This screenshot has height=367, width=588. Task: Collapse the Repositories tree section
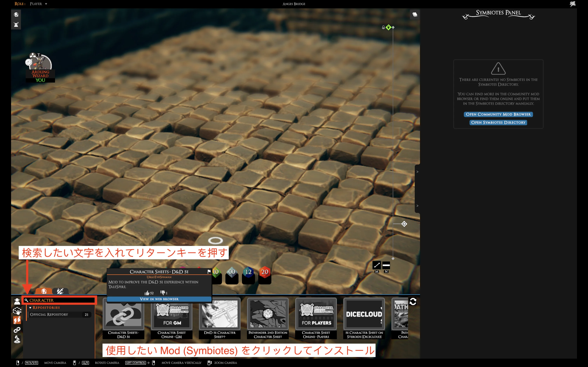pos(30,308)
